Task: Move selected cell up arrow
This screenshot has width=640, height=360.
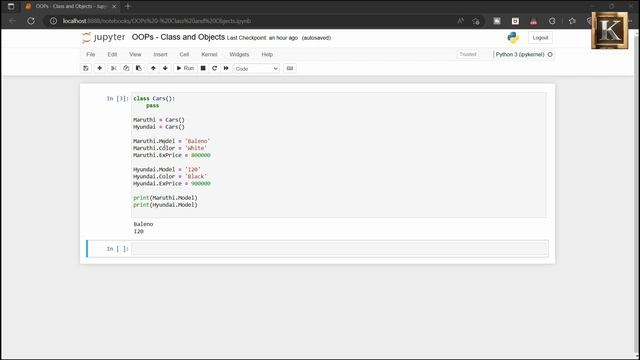Action: (x=153, y=68)
